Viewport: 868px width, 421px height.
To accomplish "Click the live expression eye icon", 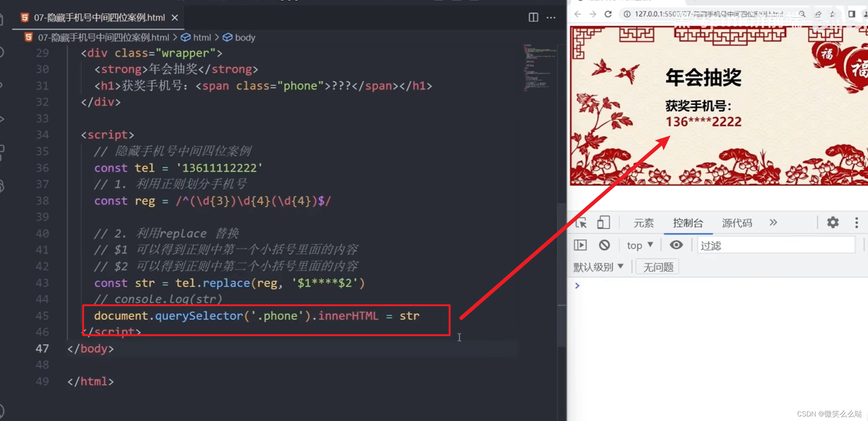I will click(676, 245).
